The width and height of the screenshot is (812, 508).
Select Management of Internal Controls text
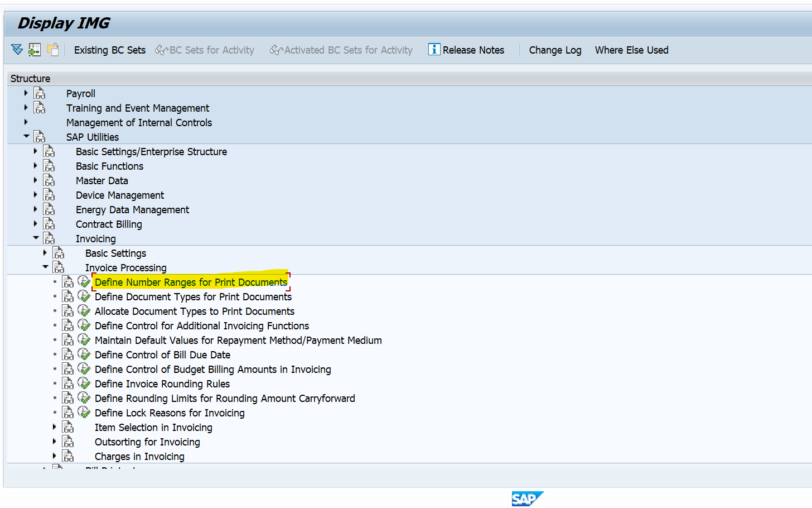(x=139, y=122)
